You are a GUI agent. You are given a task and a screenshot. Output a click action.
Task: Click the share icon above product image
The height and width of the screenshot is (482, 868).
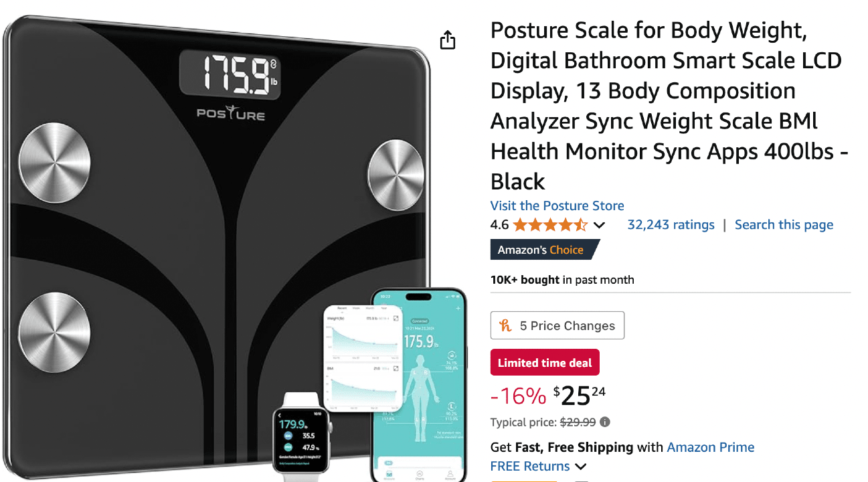click(x=448, y=40)
